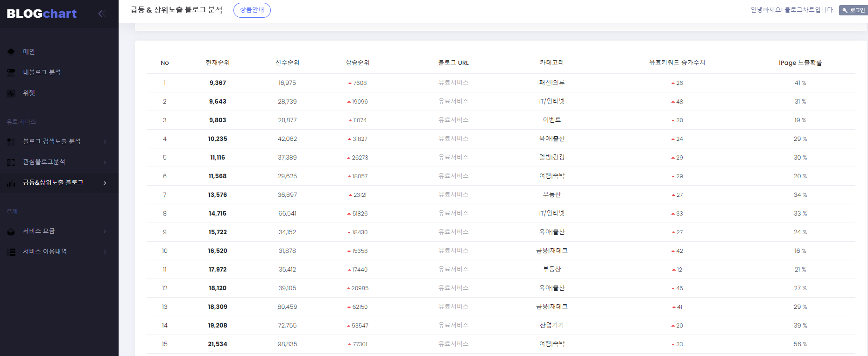Expand 블로그 검색노출 분석 chevron

(105, 142)
